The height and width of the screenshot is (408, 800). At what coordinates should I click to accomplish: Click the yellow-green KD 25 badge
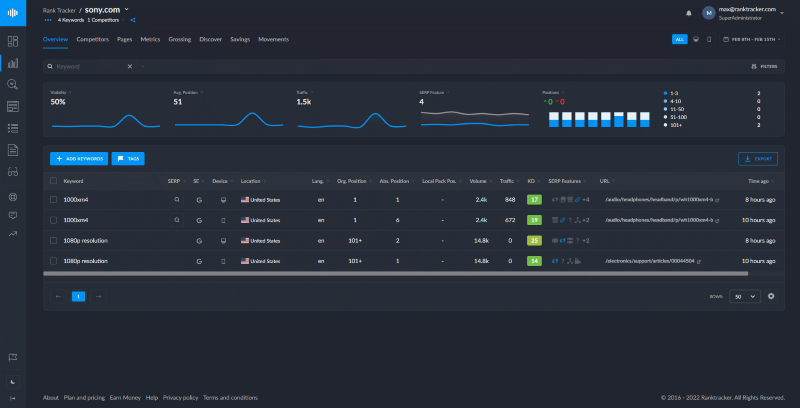click(534, 241)
